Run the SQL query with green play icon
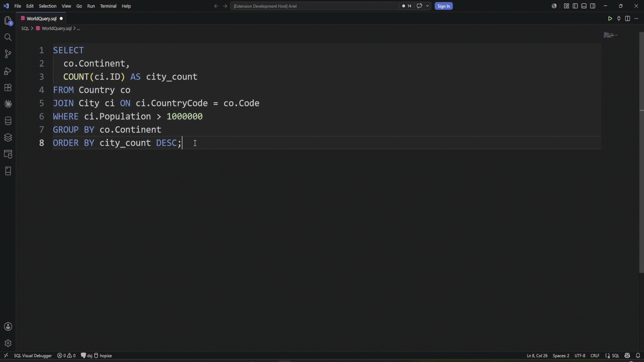This screenshot has width=644, height=362. [x=610, y=19]
